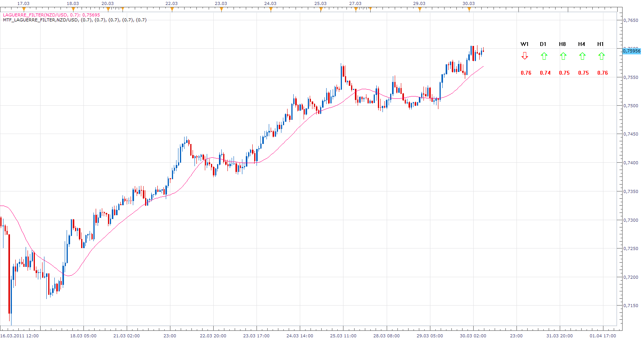The width and height of the screenshot is (644, 340).
Task: Select the LAGUERRE_FILTER indicator label
Action: (51, 15)
